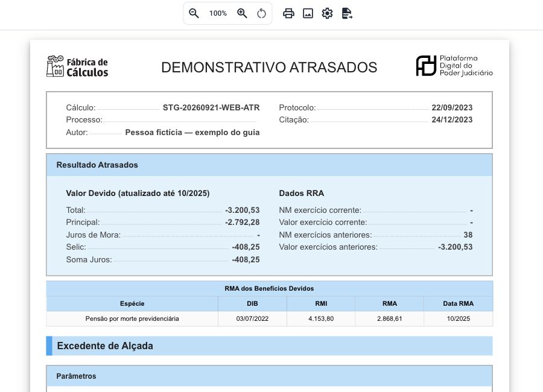Screen dimensions: 543x392
Task: Click the Data RMA column header
Action: coord(458,304)
